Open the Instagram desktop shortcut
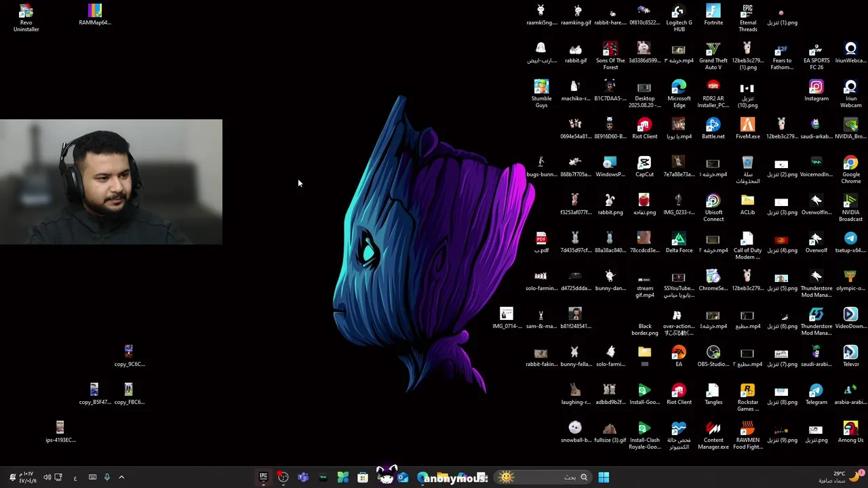The image size is (868, 488). (x=816, y=91)
